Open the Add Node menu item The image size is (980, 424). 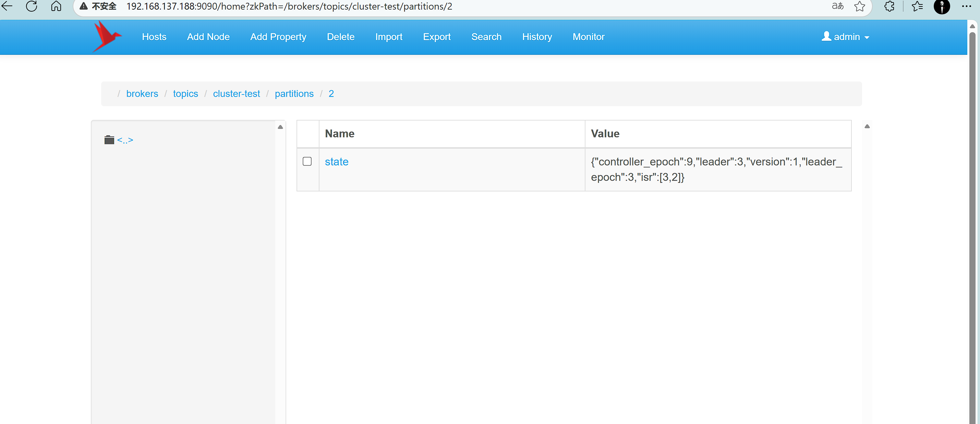[x=208, y=37]
